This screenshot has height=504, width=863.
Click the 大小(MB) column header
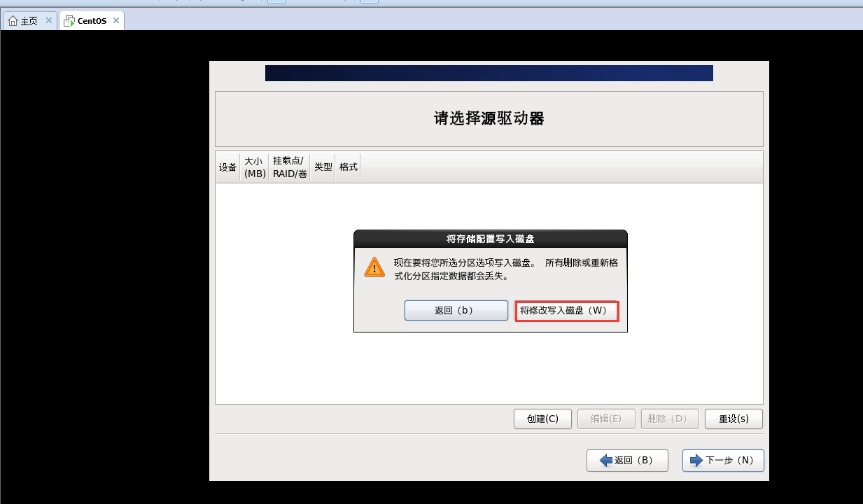[x=255, y=167]
